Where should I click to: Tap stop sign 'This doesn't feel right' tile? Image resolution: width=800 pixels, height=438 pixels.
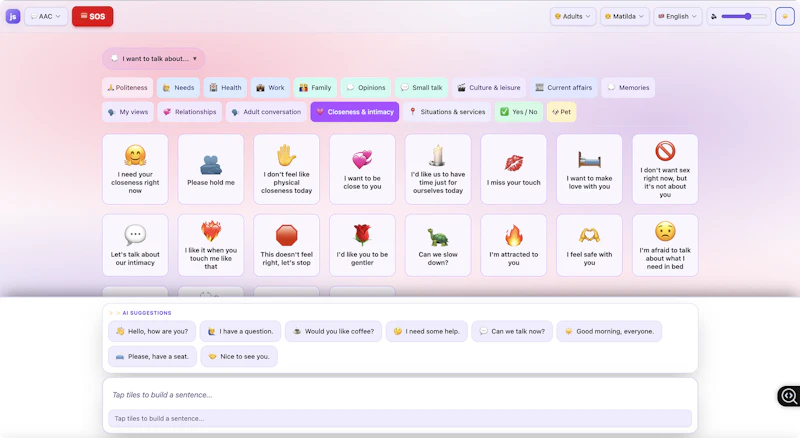point(287,245)
